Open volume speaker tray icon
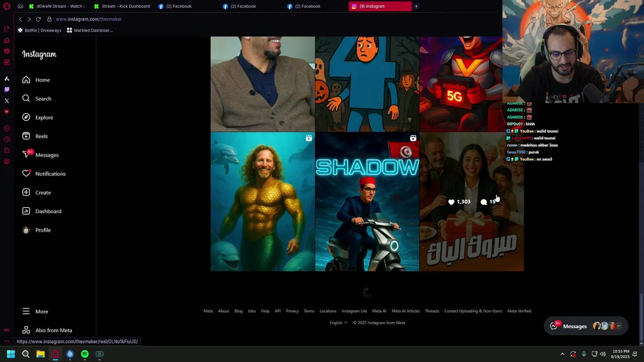644x362 pixels. 603,354
